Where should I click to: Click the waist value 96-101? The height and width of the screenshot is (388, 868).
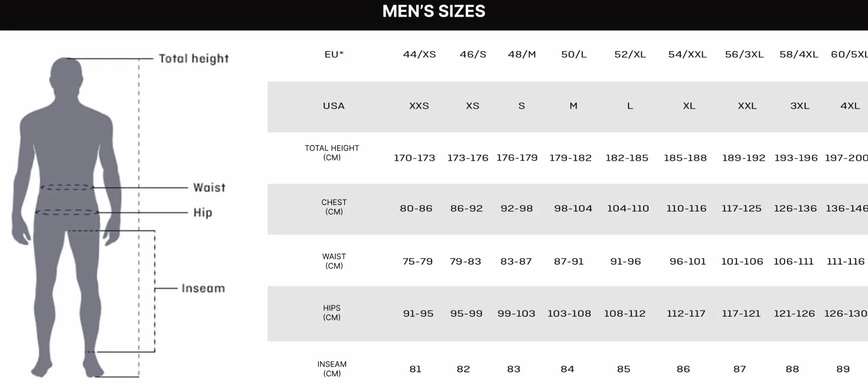tap(688, 262)
